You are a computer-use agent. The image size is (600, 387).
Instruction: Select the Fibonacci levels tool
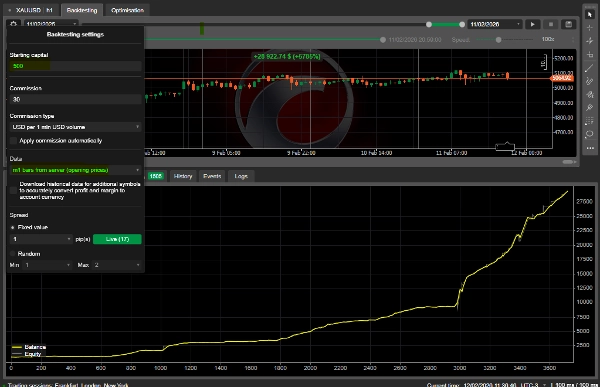tap(590, 121)
